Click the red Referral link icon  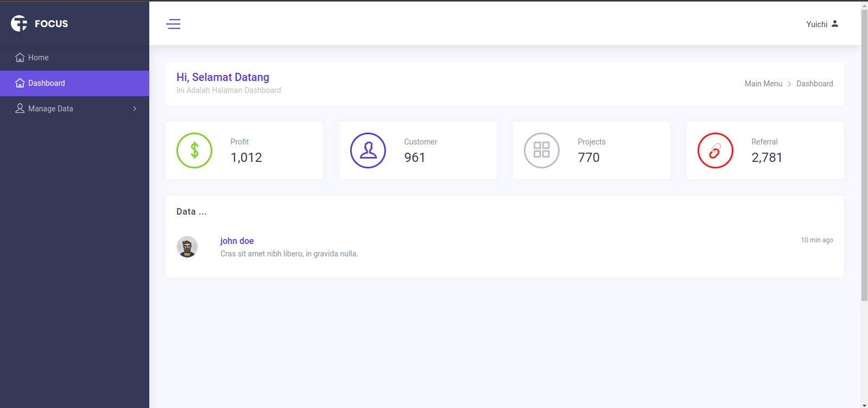click(715, 150)
